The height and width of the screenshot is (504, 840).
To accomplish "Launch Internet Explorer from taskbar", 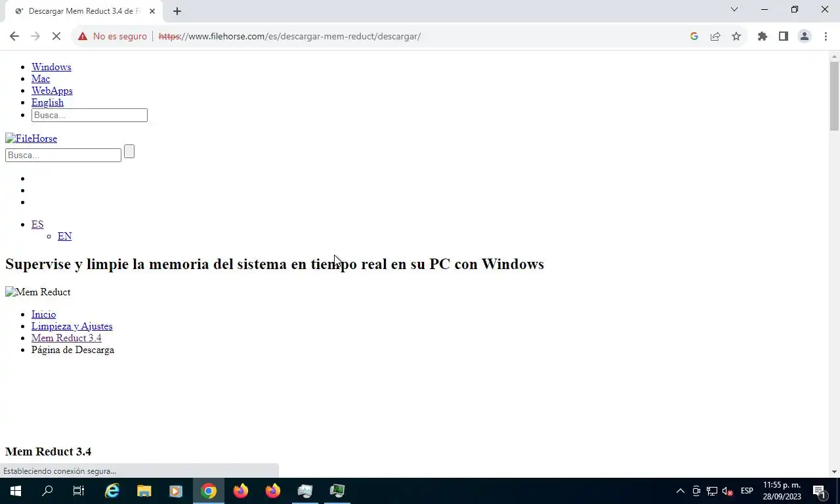I will click(x=113, y=491).
